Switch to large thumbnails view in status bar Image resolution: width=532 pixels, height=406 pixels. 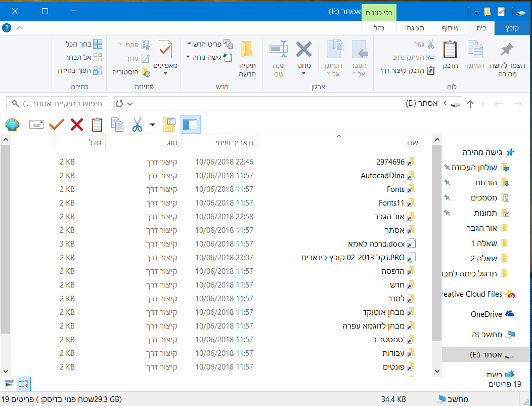coord(10,384)
